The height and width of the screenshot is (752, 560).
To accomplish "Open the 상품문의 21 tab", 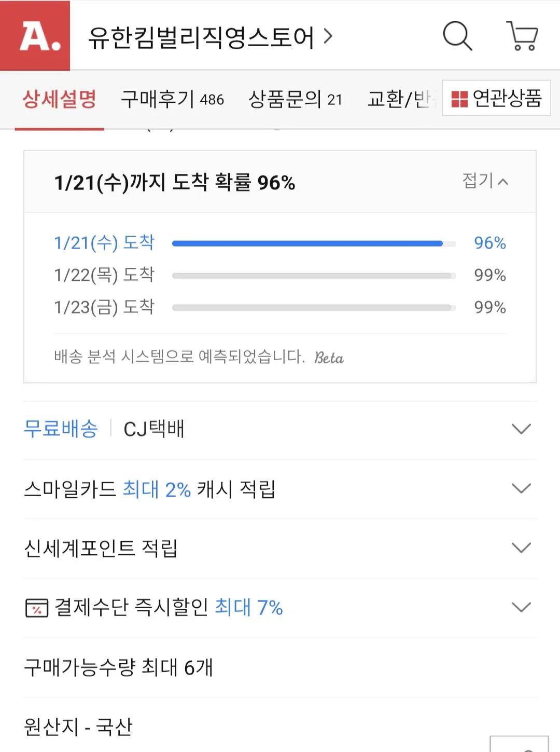I will (x=296, y=99).
